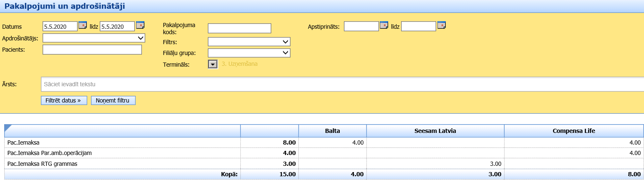Click the Compensa Life column header
Screen dimensions: 644x180
[x=574, y=131]
